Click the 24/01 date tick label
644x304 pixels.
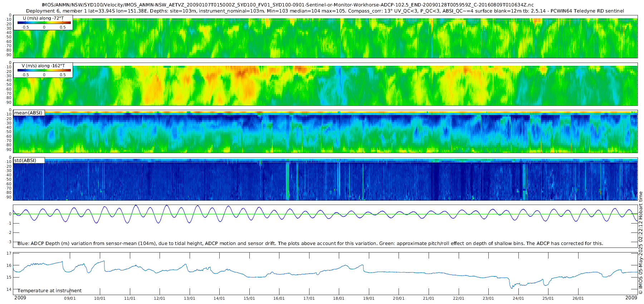pyautogui.click(x=518, y=299)
